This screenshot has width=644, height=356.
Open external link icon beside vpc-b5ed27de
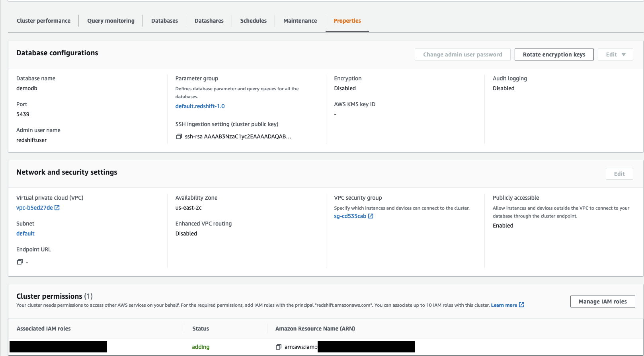(x=57, y=208)
